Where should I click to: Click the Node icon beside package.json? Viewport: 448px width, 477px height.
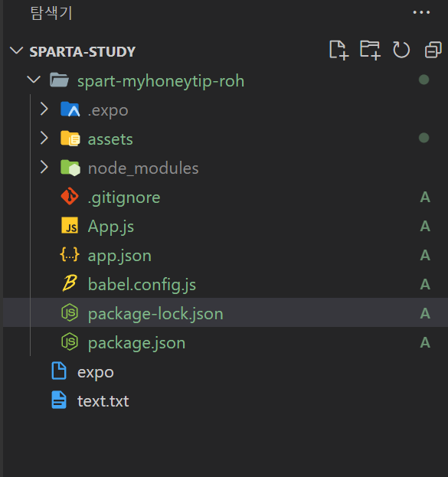point(70,341)
